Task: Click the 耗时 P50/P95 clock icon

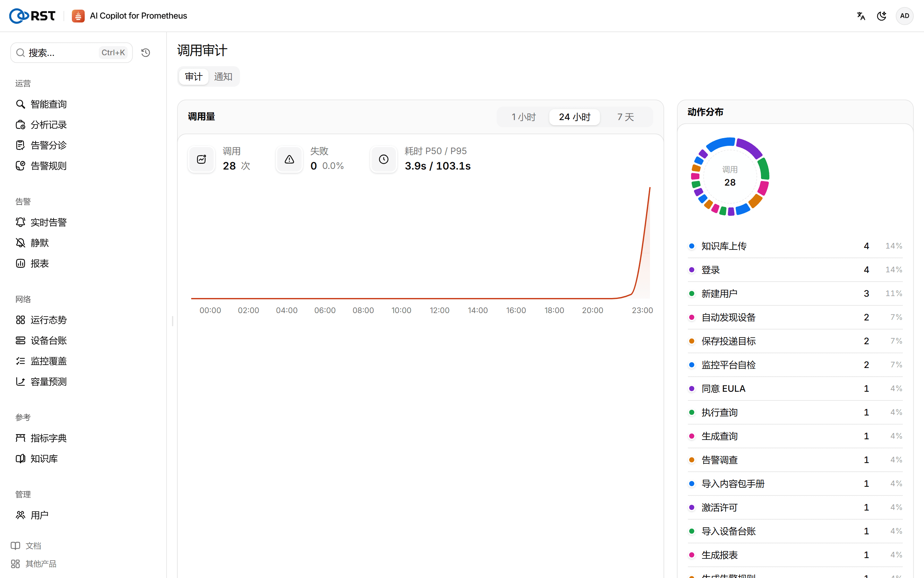Action: tap(384, 159)
